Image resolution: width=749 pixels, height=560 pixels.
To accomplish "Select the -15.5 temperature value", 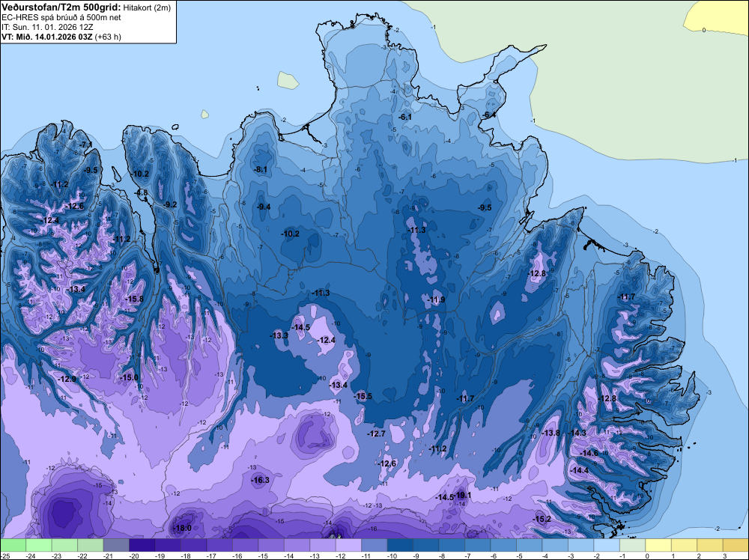I will coord(363,396).
